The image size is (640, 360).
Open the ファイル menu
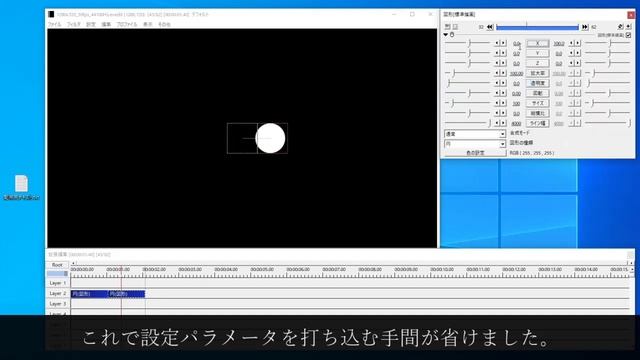[x=54, y=24]
